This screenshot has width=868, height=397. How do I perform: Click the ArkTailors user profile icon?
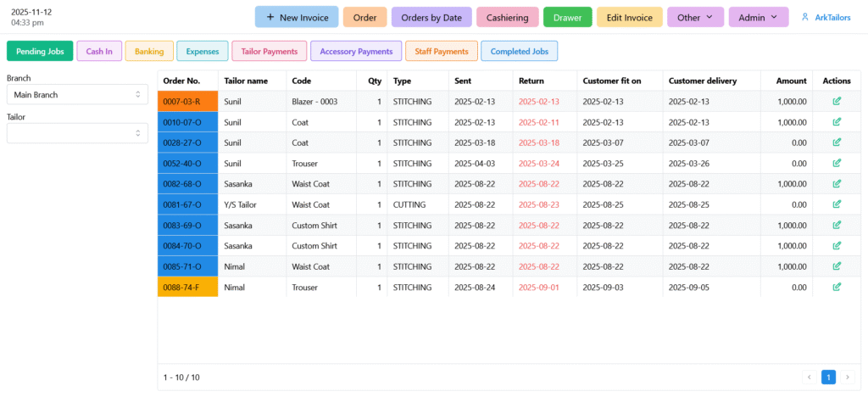pos(804,17)
